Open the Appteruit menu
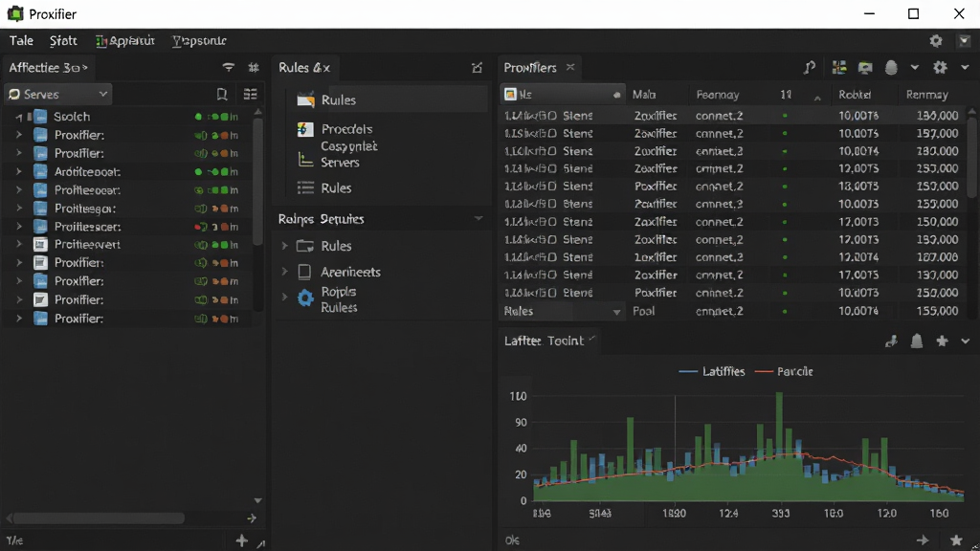 [125, 40]
